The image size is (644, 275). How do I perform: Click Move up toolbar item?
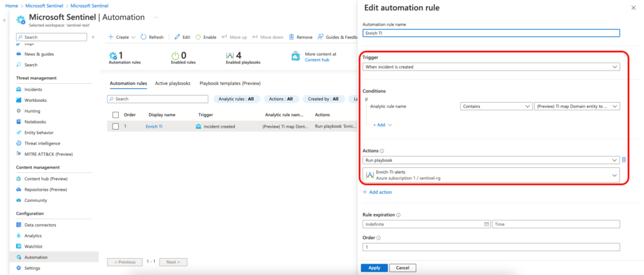234,37
